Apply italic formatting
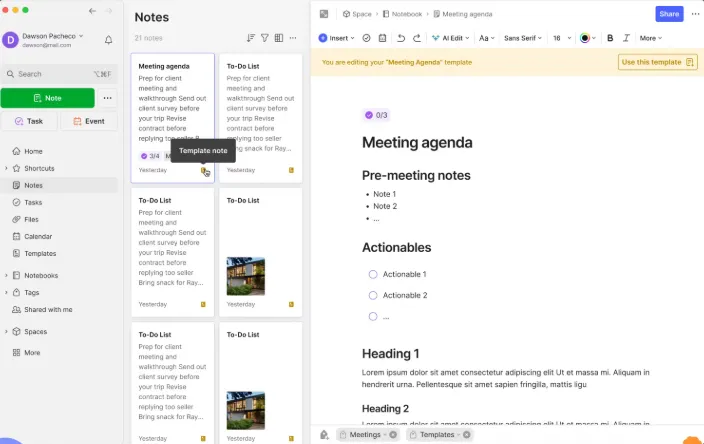The height and width of the screenshot is (444, 704). point(626,38)
